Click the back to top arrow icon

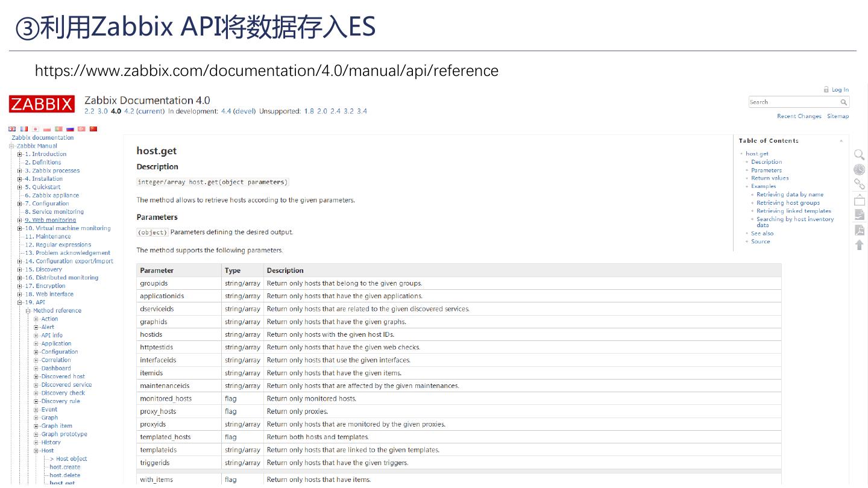(x=860, y=245)
